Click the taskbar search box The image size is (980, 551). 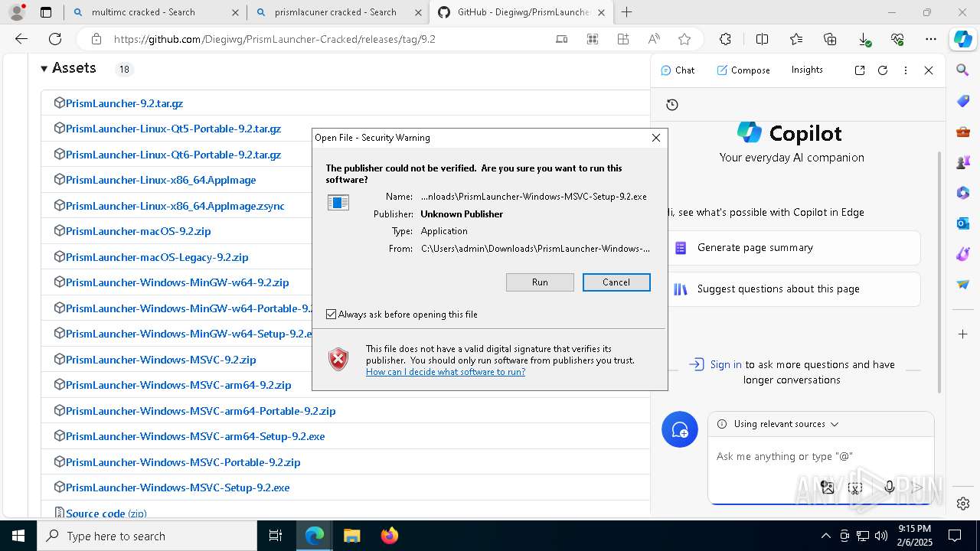point(147,536)
